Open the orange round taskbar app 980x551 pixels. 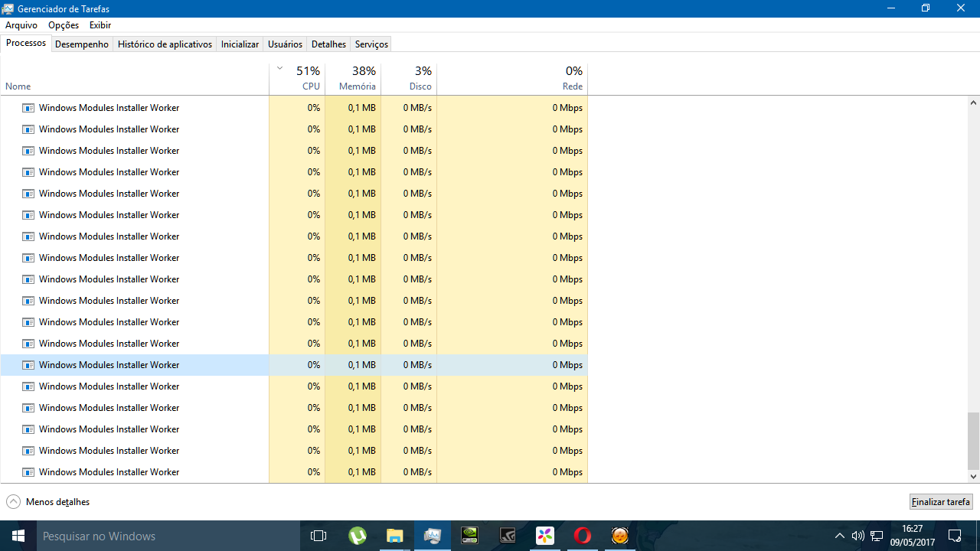[x=619, y=536]
